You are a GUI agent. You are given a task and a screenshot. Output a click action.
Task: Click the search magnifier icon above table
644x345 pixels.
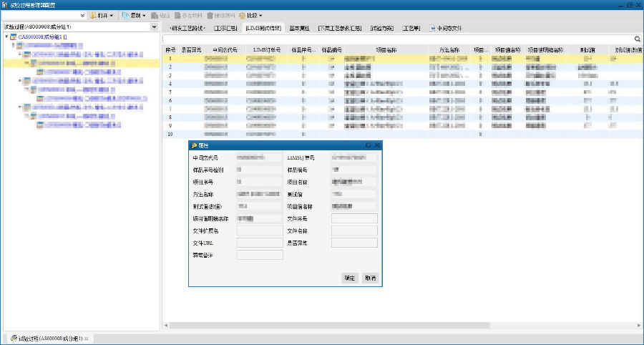pos(637,39)
